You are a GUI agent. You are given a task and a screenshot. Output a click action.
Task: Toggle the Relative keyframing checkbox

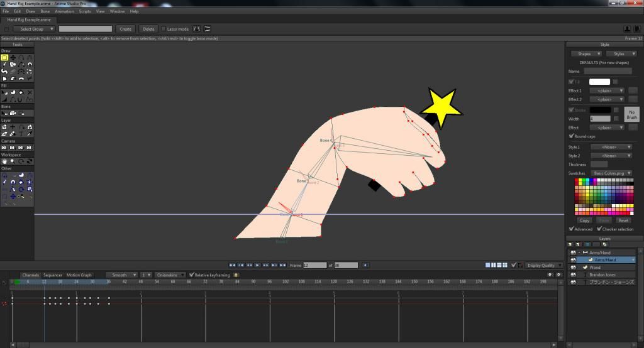point(191,275)
